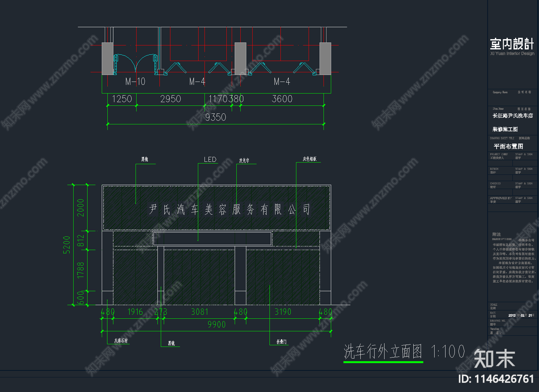
Task: Select the 3190 elevation dimension
Action: 283,312
